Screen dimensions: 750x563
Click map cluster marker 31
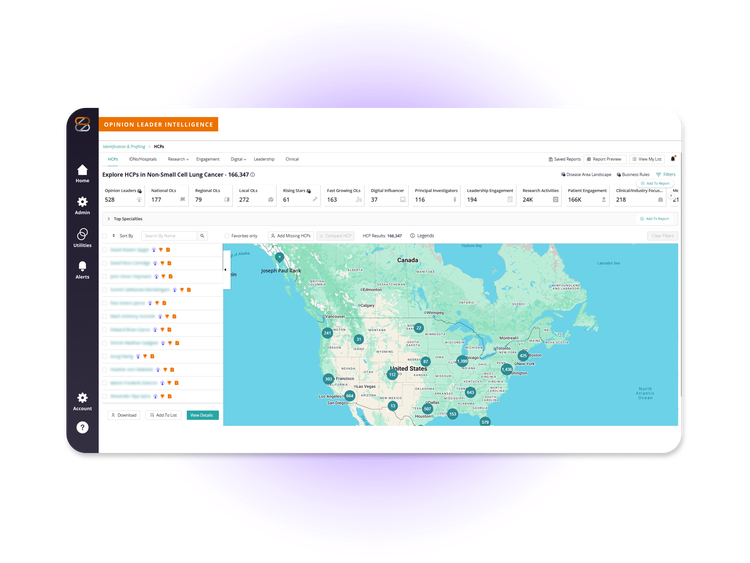(x=358, y=339)
